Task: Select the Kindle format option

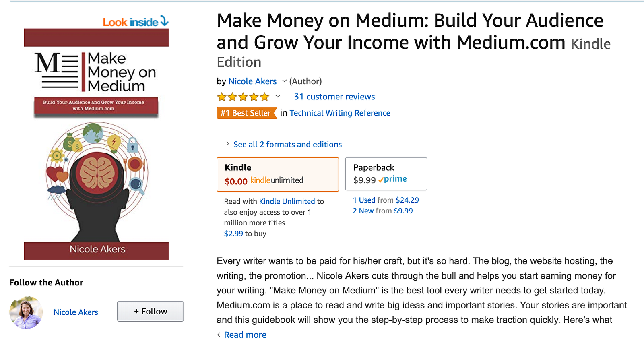Action: [278, 174]
